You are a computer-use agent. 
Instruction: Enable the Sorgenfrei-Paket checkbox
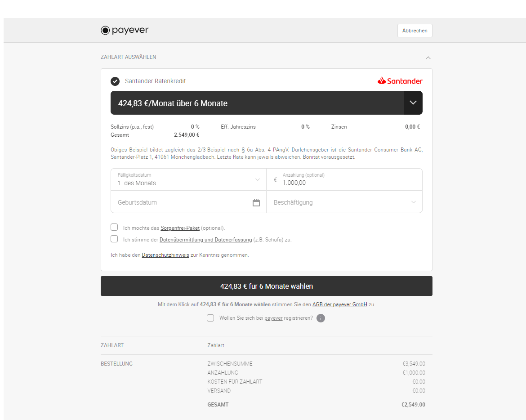(x=114, y=227)
